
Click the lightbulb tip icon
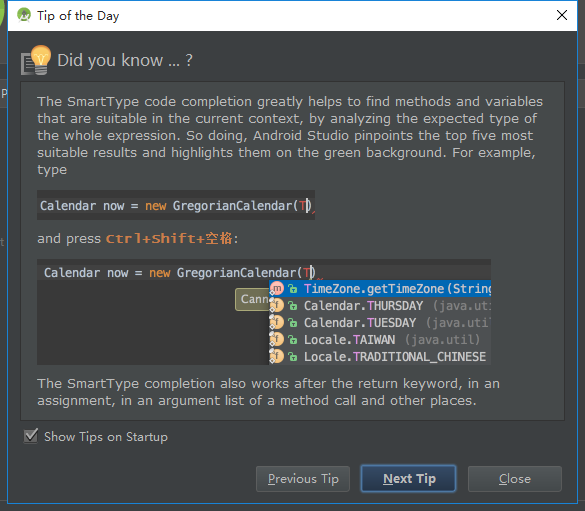coord(36,60)
